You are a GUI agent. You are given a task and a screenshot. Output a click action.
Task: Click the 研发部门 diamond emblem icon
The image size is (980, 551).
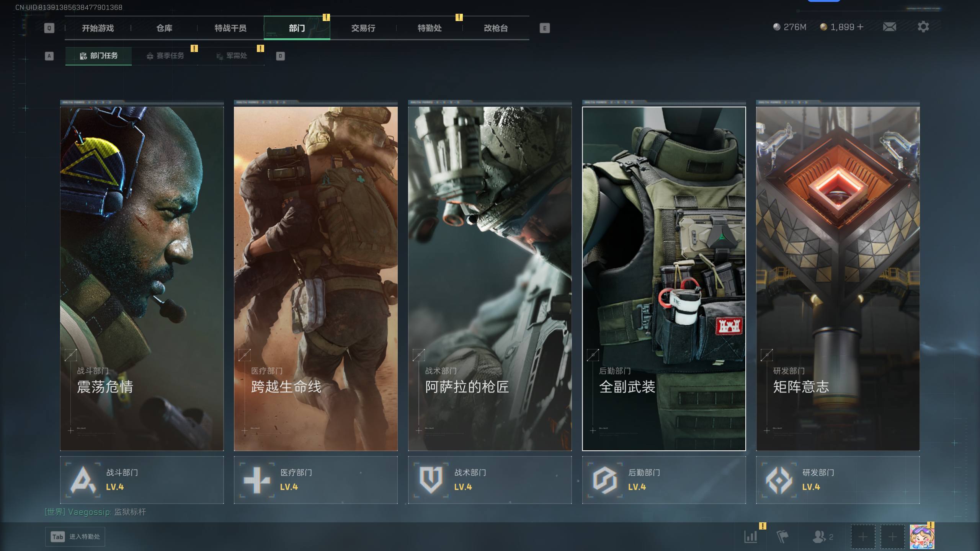[x=779, y=480]
